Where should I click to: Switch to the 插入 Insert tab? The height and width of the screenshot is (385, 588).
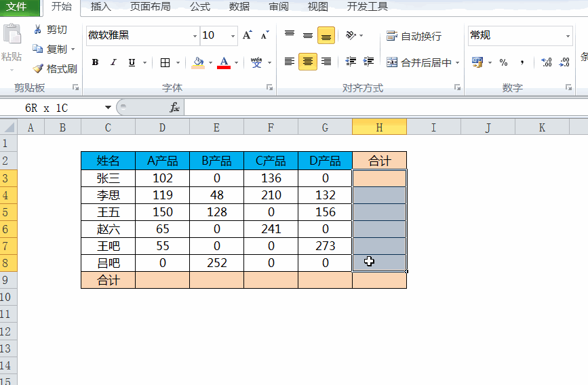tap(101, 7)
